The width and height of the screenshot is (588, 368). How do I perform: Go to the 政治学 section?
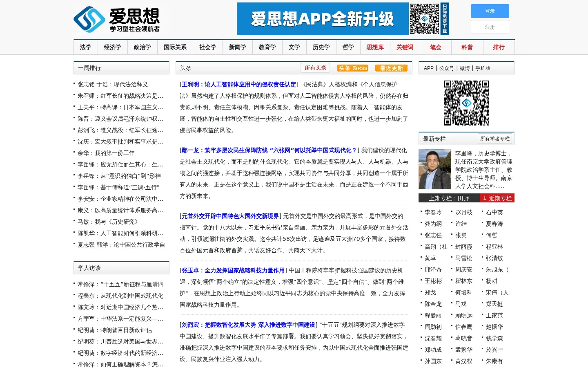click(x=142, y=47)
